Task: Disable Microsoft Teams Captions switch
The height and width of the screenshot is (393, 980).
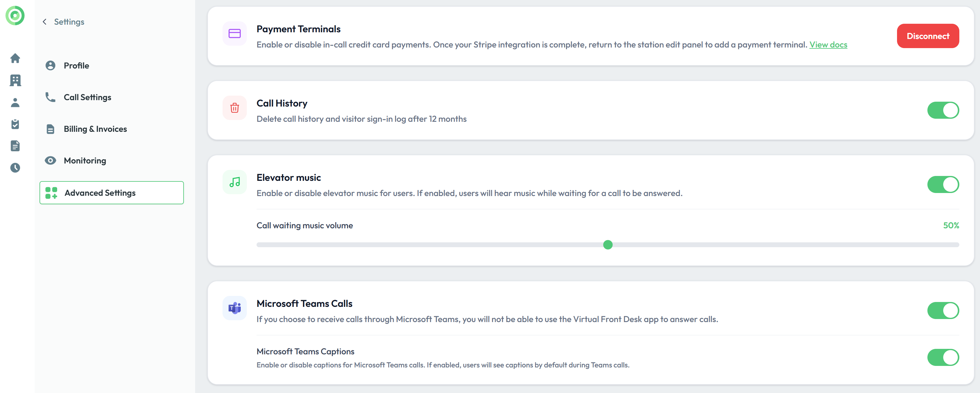Action: (x=943, y=357)
